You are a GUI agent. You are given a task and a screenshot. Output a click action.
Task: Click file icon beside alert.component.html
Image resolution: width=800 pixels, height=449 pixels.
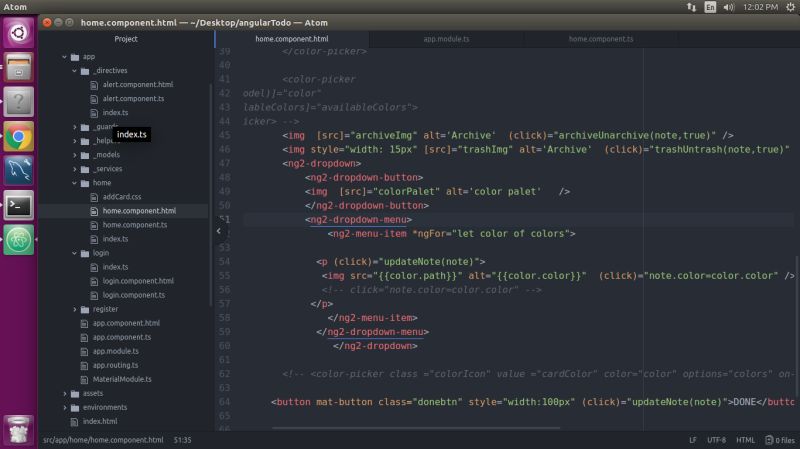tap(94, 85)
